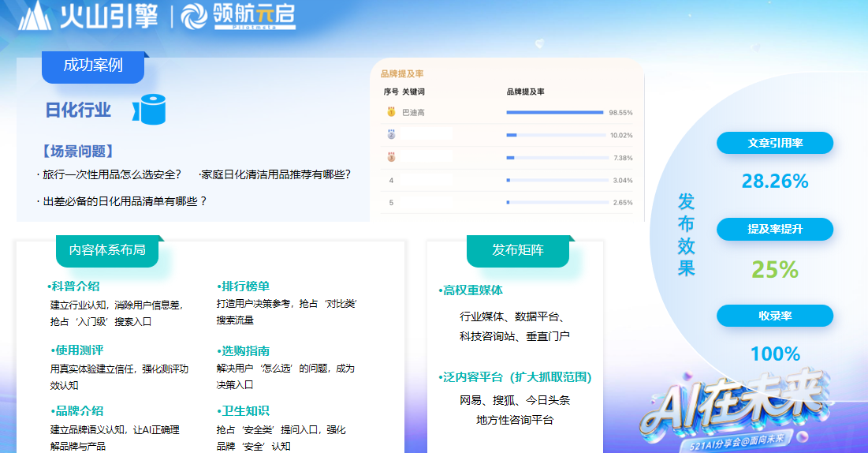The image size is (868, 453).
Task: Click the question 家庭日化清洁用品推荐有哪些
Action: pos(276,174)
